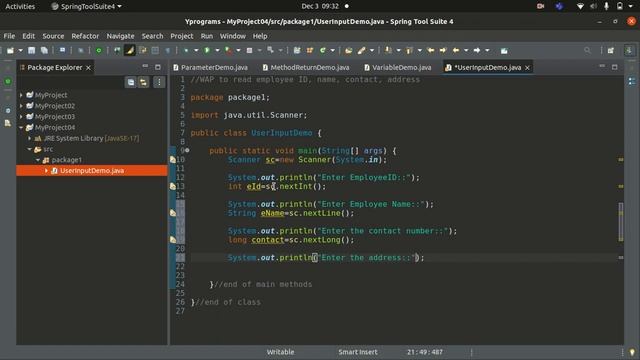Image resolution: width=640 pixels, height=360 pixels.
Task: Navigate Back with the left arrow icon
Action: click(456, 51)
